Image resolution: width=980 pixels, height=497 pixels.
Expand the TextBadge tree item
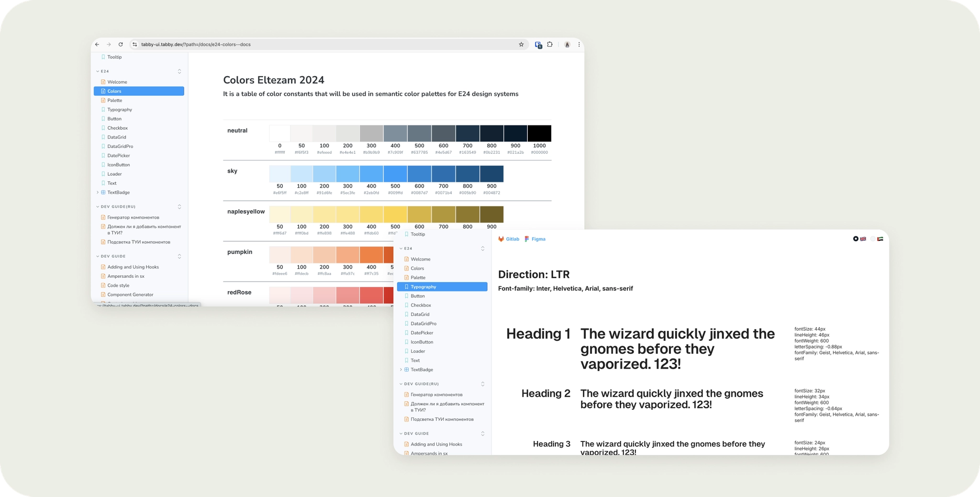point(401,369)
